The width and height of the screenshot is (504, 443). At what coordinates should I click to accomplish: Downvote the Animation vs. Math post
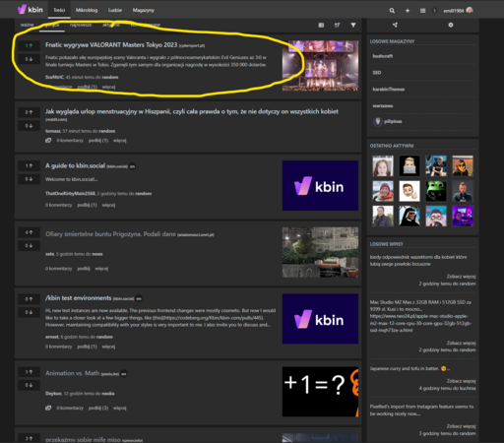pyautogui.click(x=29, y=385)
